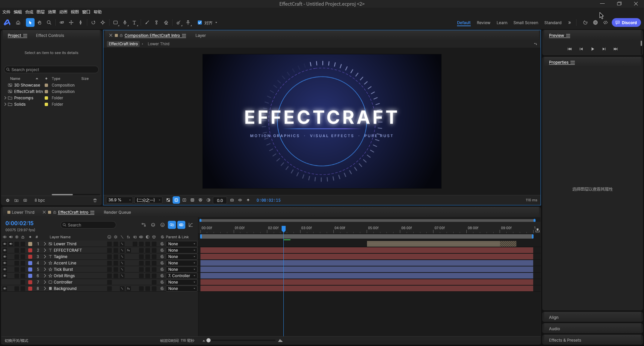Open the resolution (二分之一) dropdown
This screenshot has height=346, width=644.
[x=148, y=200]
